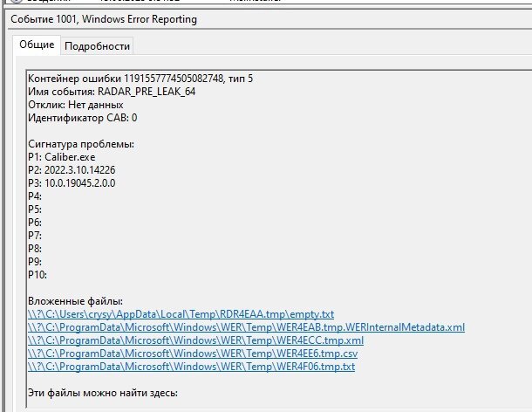Click the Эти файлы можно найти здесь text
This screenshot has width=532, height=412.
102,393
